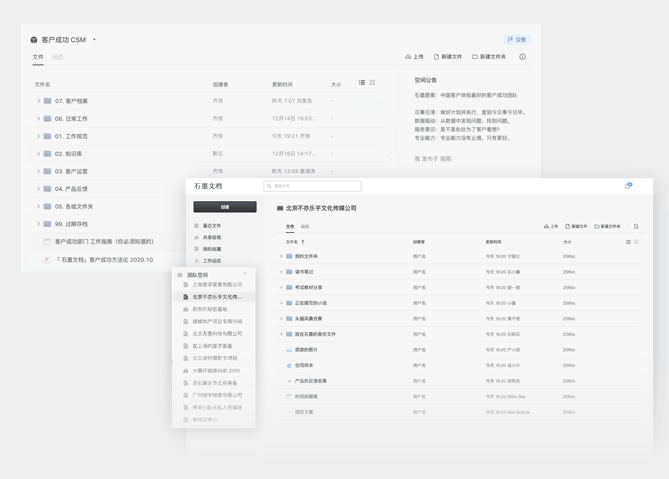Open 我的收藏 in the sidebar
Screen dimensions: 669x479
tap(212, 249)
